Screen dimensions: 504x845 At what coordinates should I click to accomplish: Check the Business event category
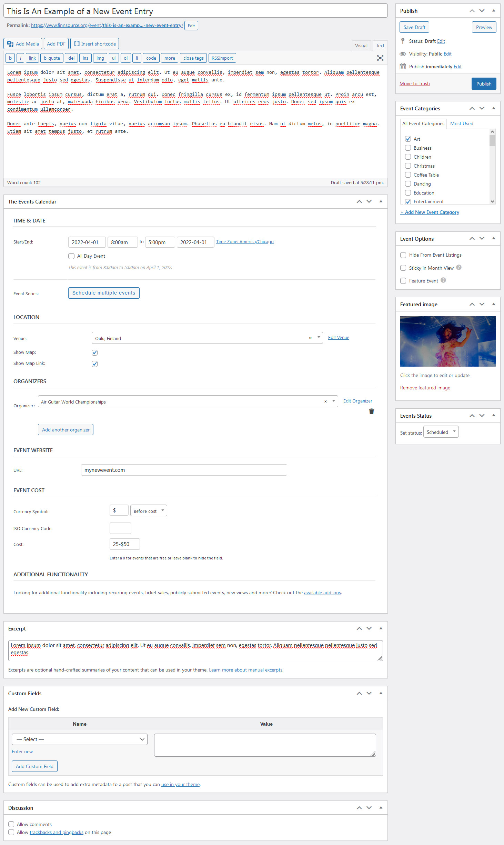[x=408, y=148]
